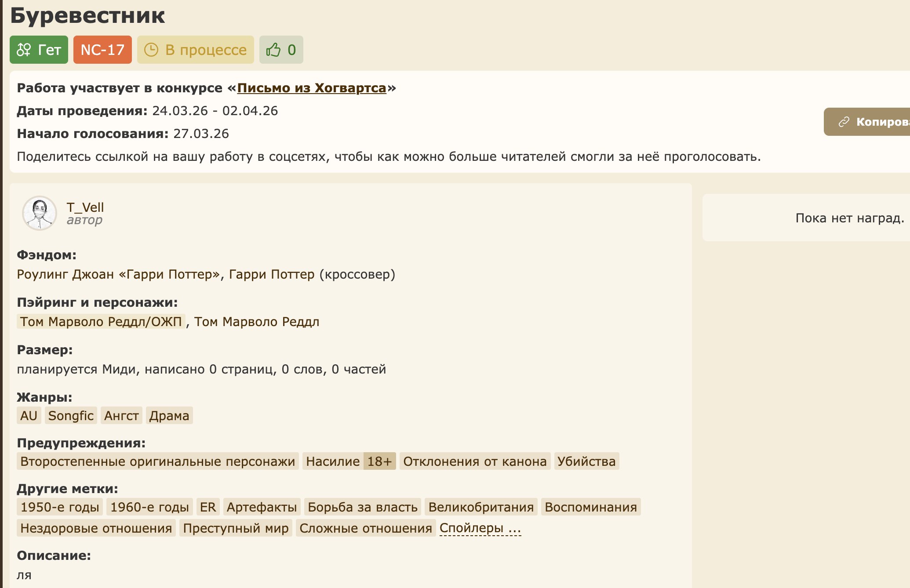Click the gender symbol icon in 'Гет' badge
910x588 pixels.
coord(24,50)
